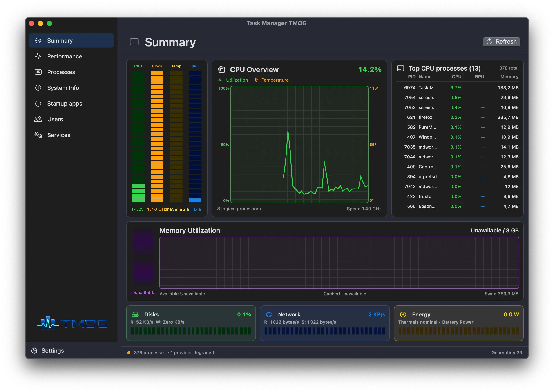The width and height of the screenshot is (554, 392).
Task: Select the Contro... process row 409
Action: 458,167
